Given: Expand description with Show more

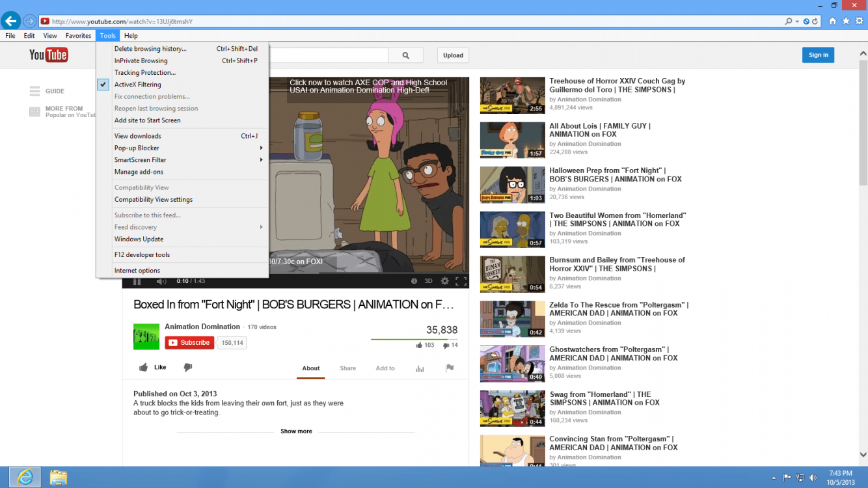Looking at the screenshot, I should pos(296,431).
